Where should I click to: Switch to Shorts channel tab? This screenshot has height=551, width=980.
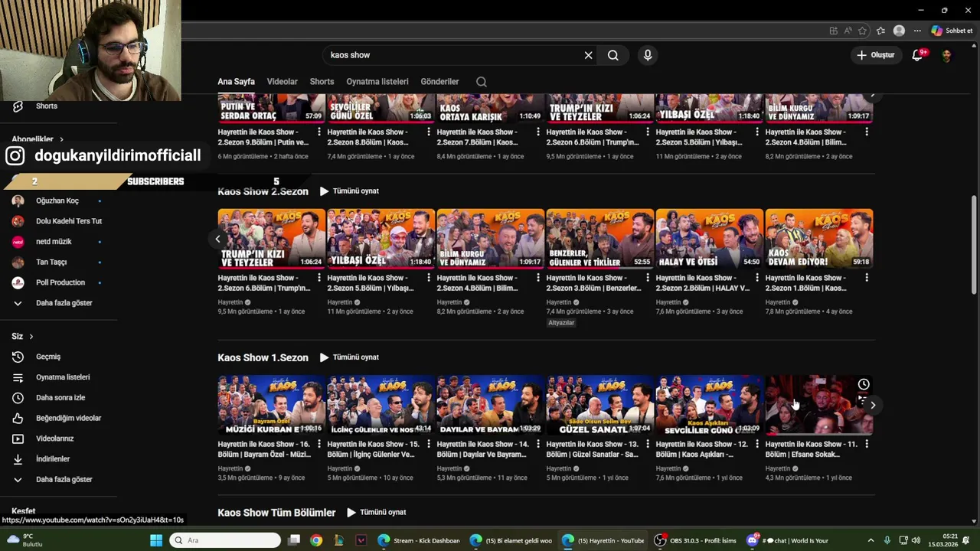pos(322,81)
